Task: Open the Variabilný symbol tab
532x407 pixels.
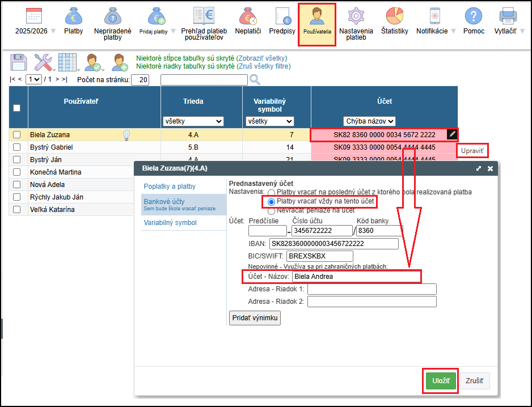Action: tap(170, 223)
